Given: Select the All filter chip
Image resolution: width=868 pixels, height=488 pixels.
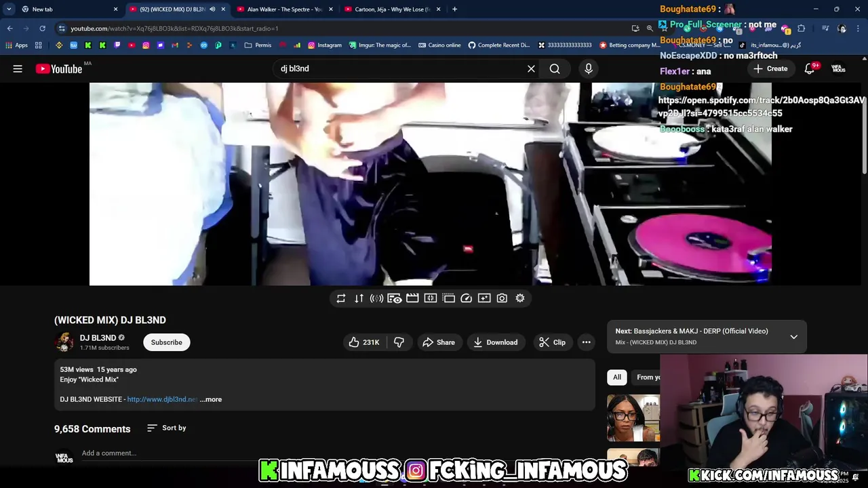Looking at the screenshot, I should coord(617,377).
